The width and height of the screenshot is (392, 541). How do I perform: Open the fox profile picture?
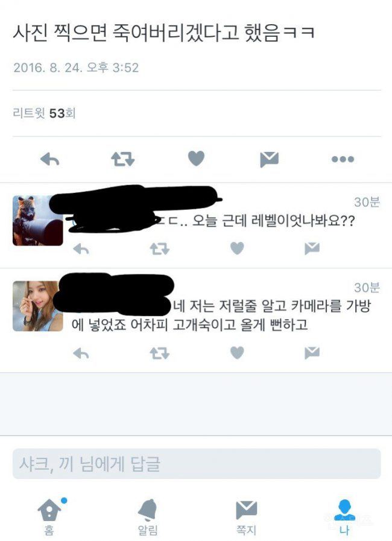click(38, 221)
